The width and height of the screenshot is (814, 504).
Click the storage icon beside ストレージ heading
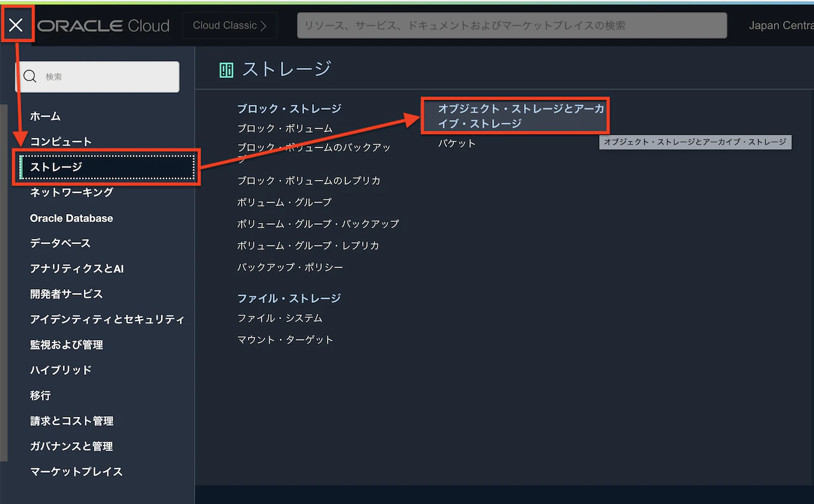(x=226, y=70)
